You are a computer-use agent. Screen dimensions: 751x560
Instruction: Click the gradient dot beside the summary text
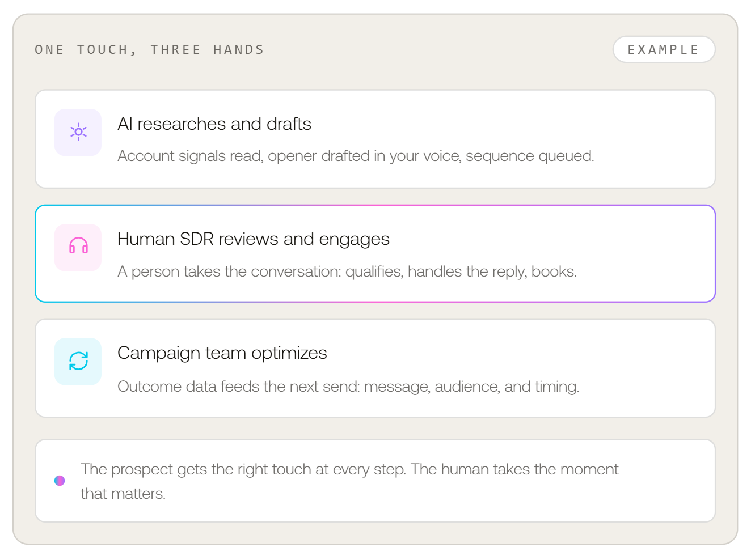coord(60,481)
